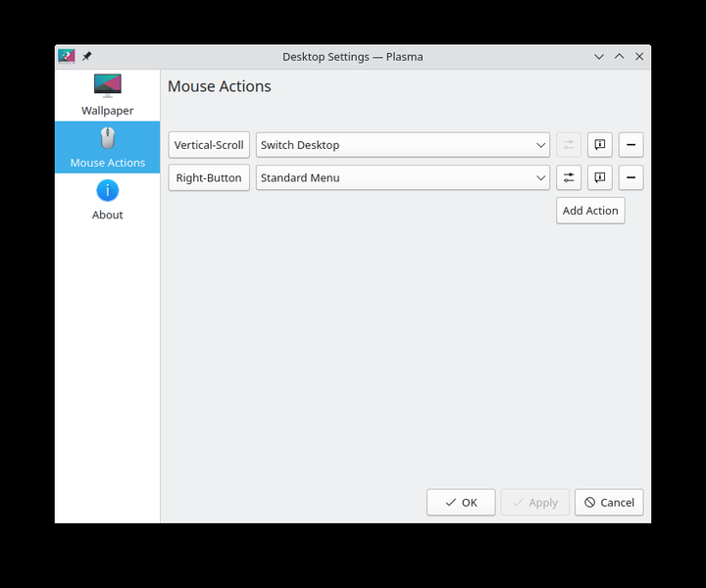Image resolution: width=706 pixels, height=588 pixels.
Task: Click the pin icon in the title bar
Action: (86, 57)
